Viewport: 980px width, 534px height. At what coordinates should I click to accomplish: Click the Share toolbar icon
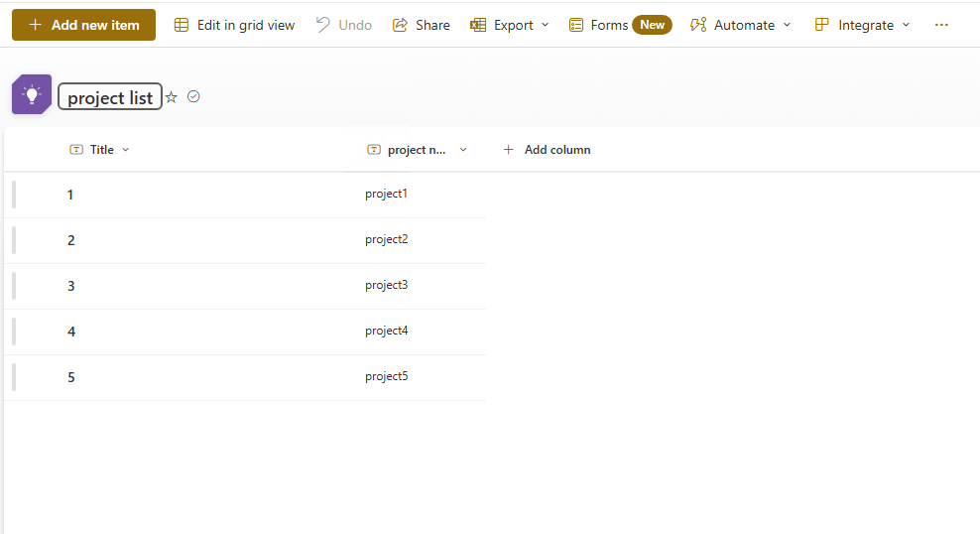click(x=400, y=25)
